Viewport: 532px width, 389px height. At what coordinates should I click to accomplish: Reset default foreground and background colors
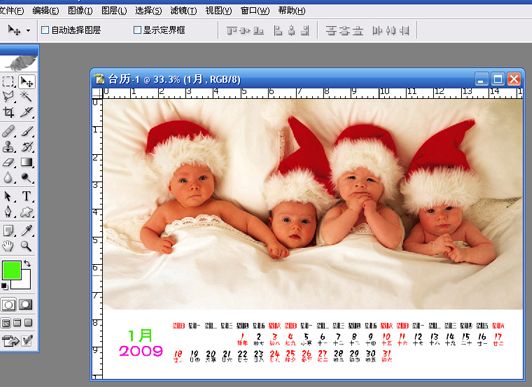(4, 286)
